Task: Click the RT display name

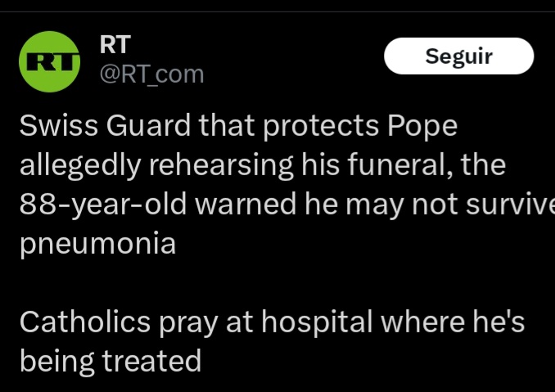Action: [x=115, y=45]
